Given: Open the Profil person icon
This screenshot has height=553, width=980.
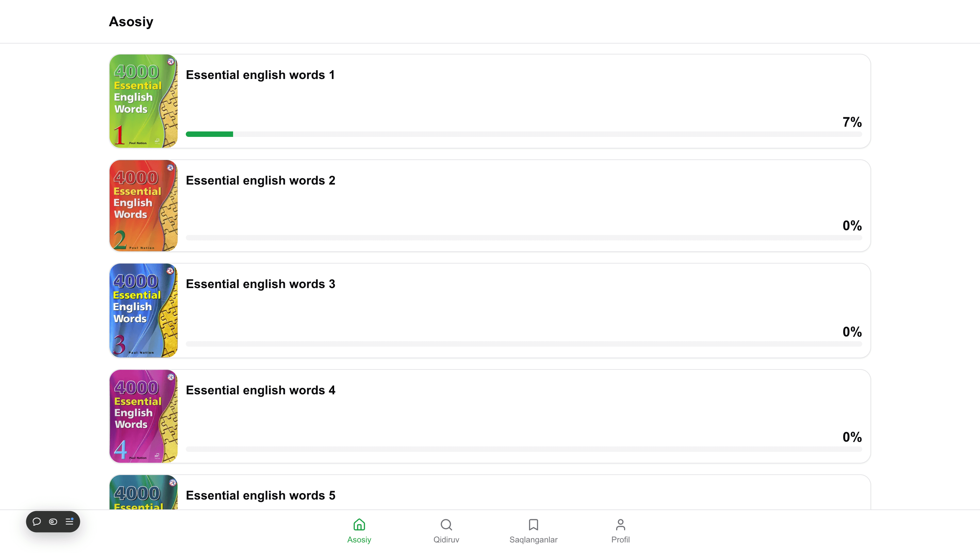Looking at the screenshot, I should tap(620, 524).
